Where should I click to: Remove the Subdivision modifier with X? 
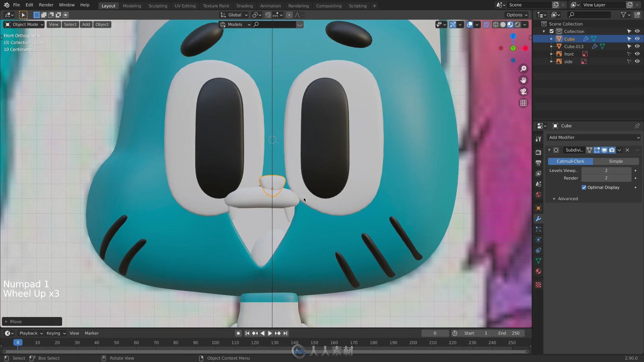click(x=627, y=150)
